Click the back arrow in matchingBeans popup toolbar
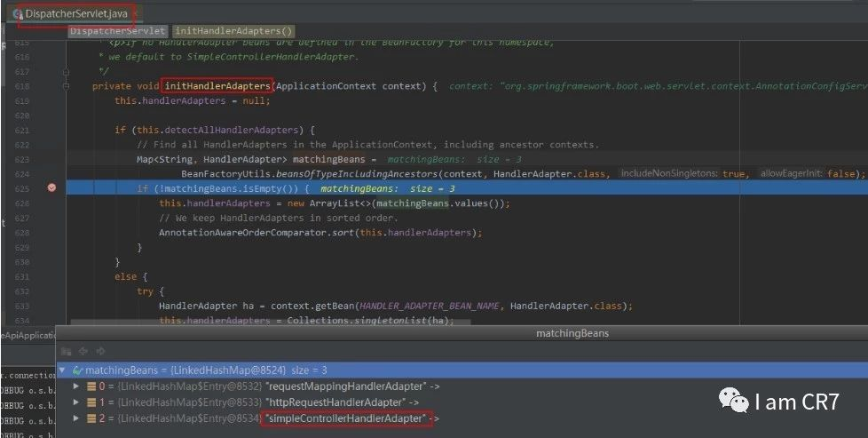The width and height of the screenshot is (868, 438). 83,351
